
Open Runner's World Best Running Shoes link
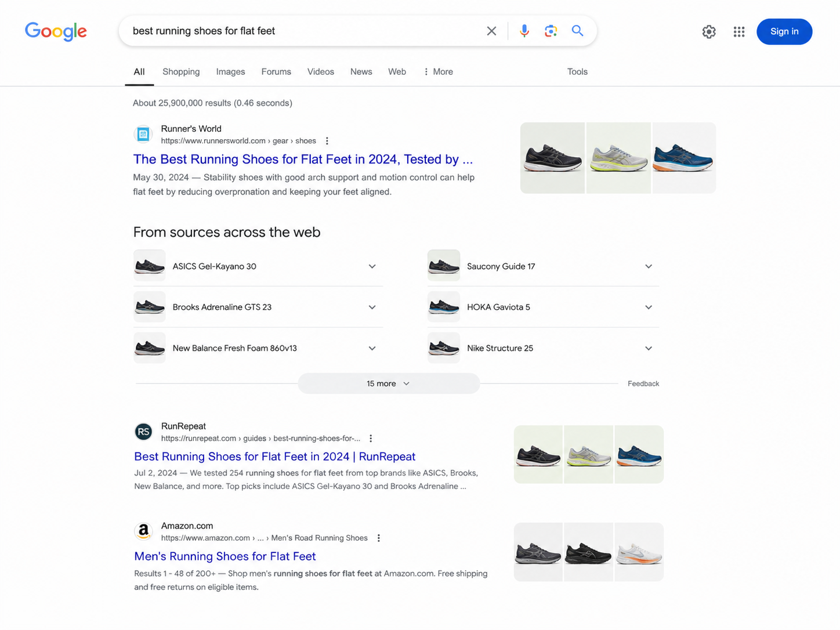[303, 159]
